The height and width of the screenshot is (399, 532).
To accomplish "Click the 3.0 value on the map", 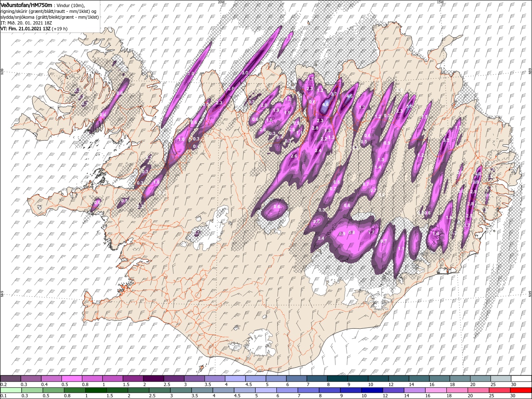I will click(245, 73).
